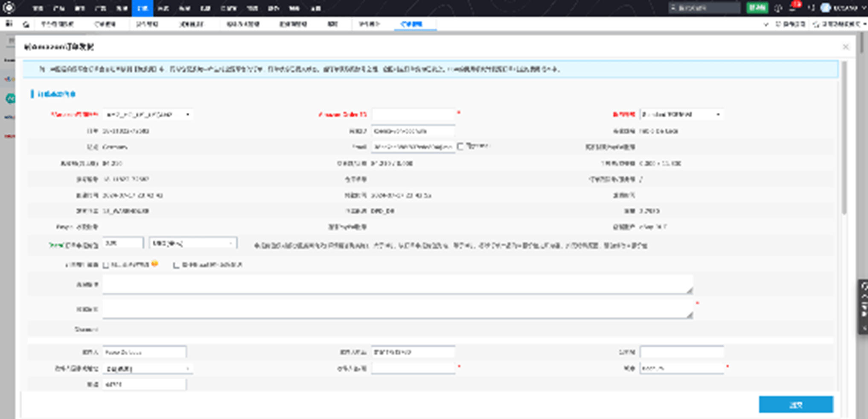
Task: Open the red-labeled dropdown at the form's right
Action: (x=681, y=114)
